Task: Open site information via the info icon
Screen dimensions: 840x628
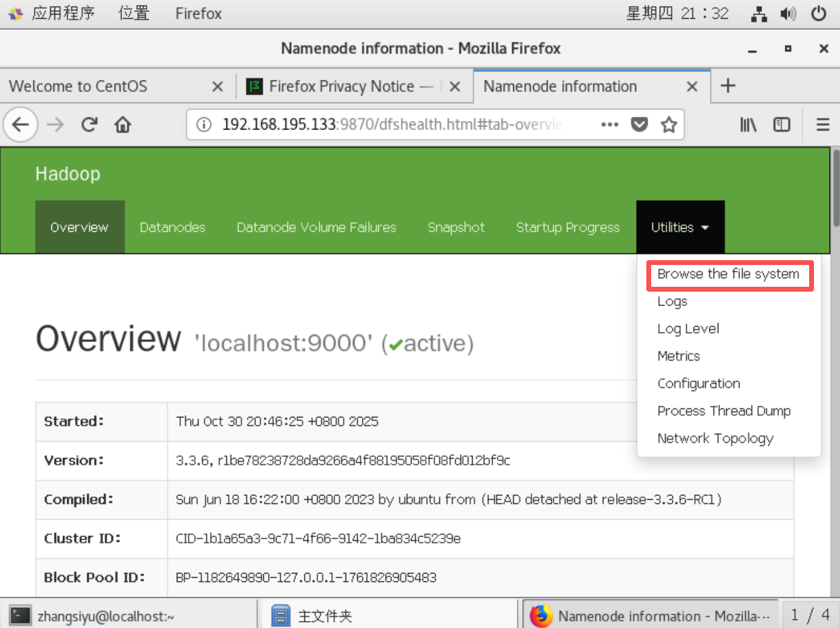Action: tap(204, 124)
